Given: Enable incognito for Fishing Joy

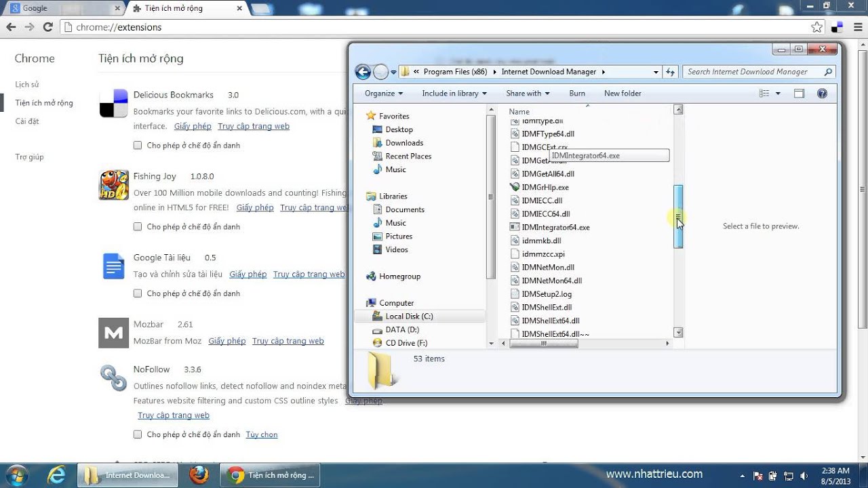Looking at the screenshot, I should (x=138, y=226).
